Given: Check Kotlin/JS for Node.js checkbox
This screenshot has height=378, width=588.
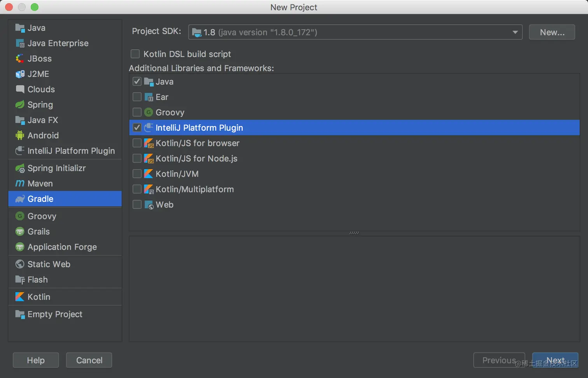Looking at the screenshot, I should [137, 158].
